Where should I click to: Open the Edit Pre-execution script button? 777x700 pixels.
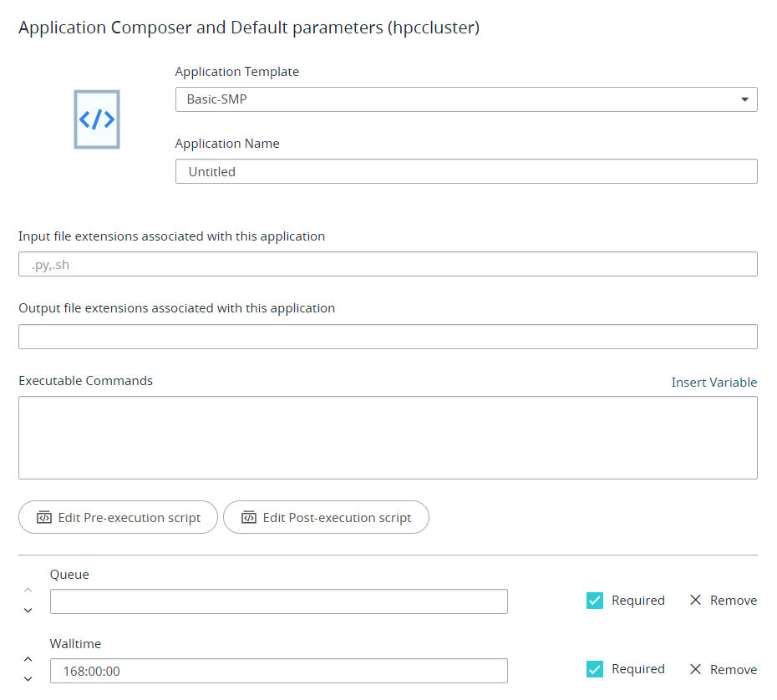118,518
